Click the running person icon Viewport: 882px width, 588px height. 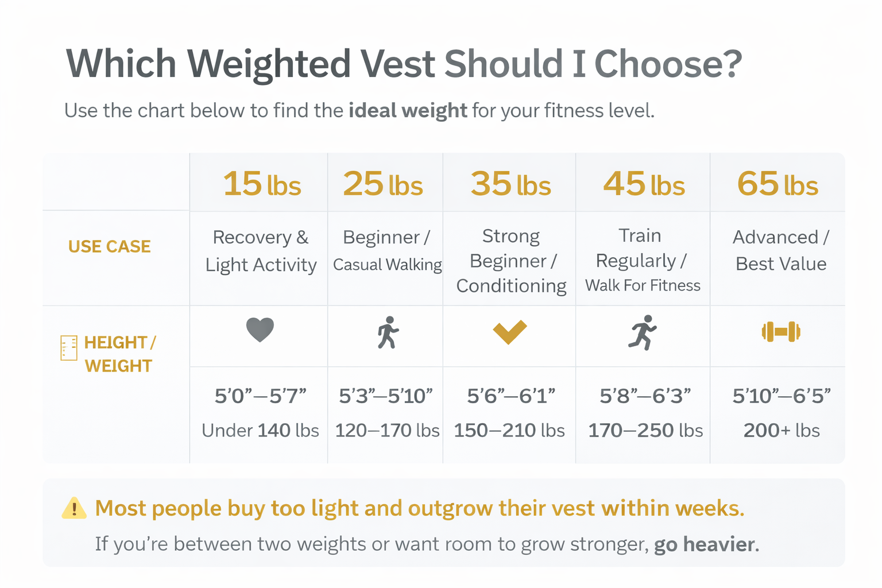(x=643, y=332)
